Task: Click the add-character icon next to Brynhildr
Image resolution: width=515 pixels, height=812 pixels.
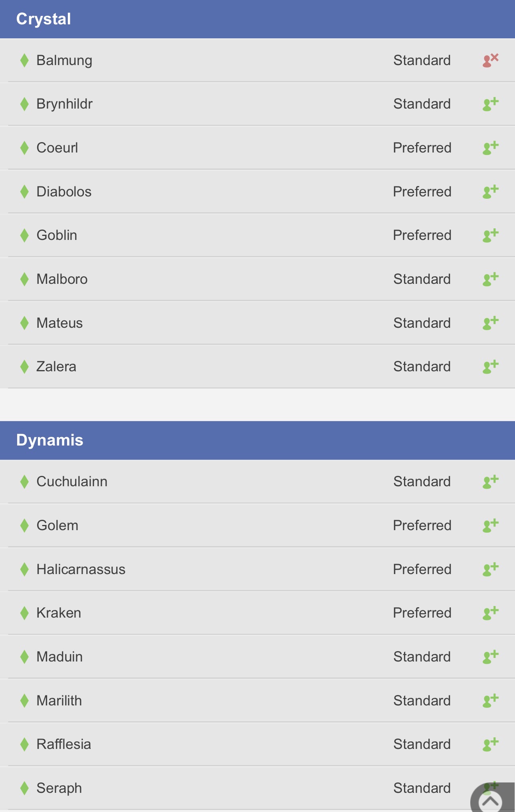Action: tap(491, 104)
